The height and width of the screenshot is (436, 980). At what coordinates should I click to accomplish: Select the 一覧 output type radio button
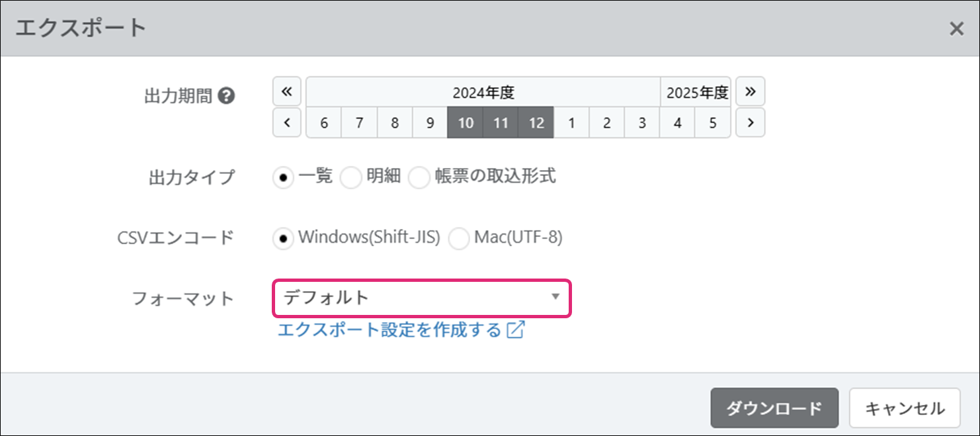[284, 177]
